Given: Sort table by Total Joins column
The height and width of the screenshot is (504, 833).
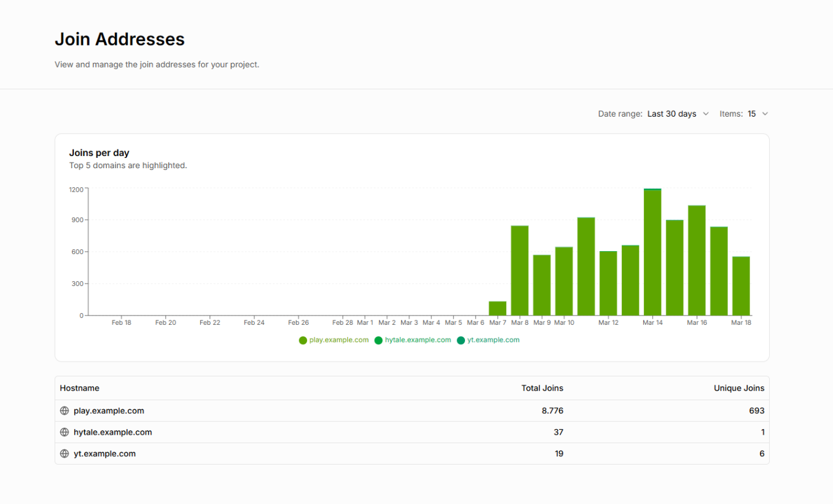Looking at the screenshot, I should point(542,388).
